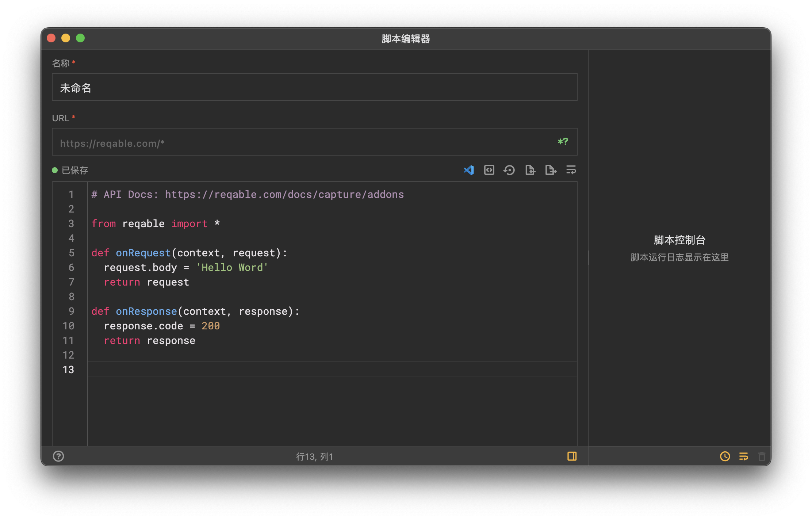Maximize window with green button

pyautogui.click(x=80, y=38)
